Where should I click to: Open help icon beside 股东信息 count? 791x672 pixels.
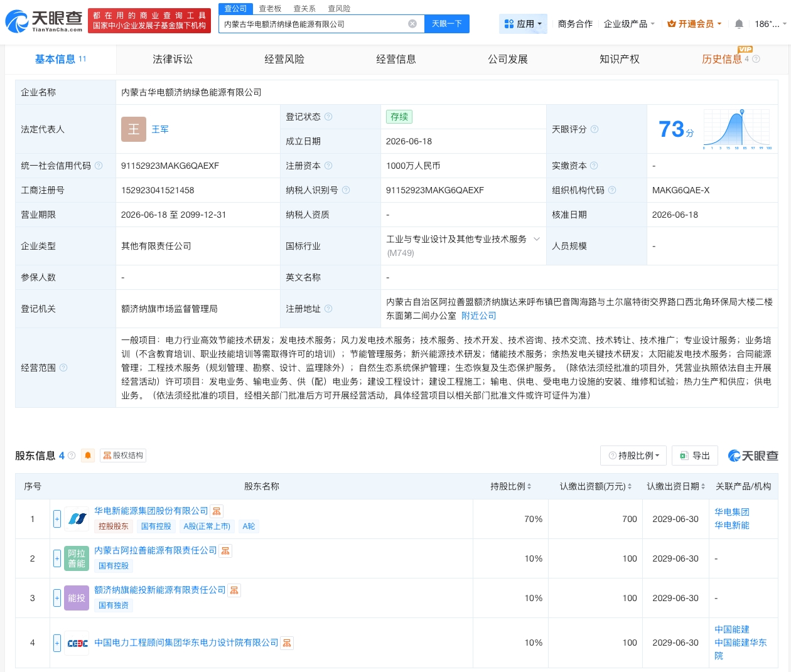click(x=72, y=456)
